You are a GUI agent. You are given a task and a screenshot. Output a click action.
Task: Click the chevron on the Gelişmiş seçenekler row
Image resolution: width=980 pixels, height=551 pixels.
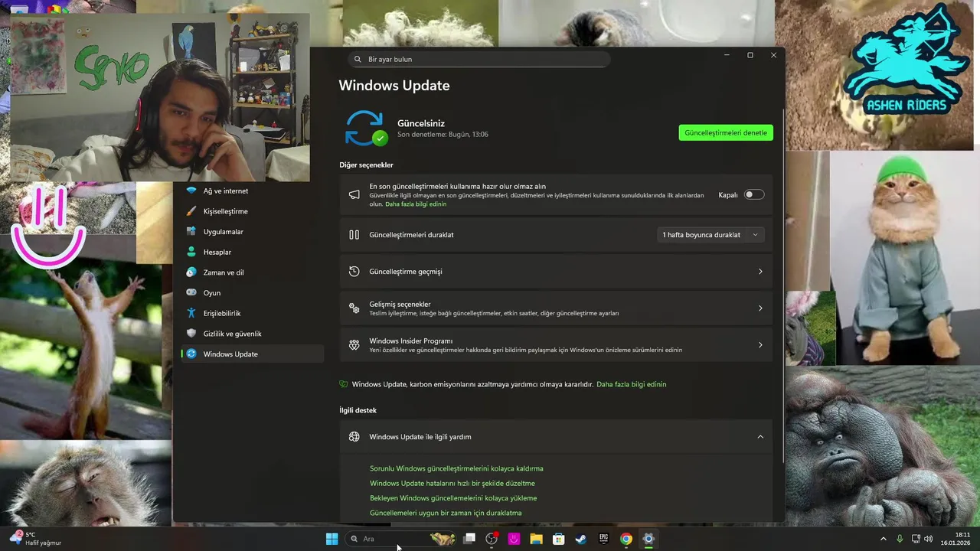click(760, 308)
